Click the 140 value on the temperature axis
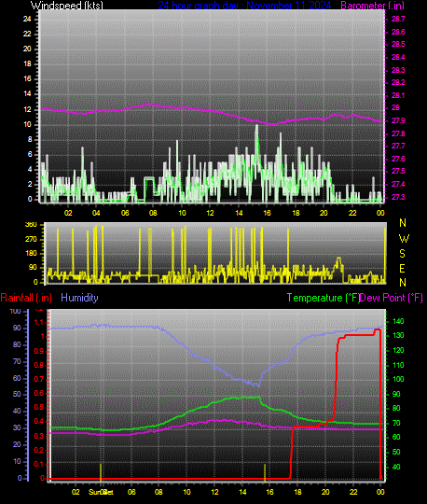 click(x=398, y=321)
